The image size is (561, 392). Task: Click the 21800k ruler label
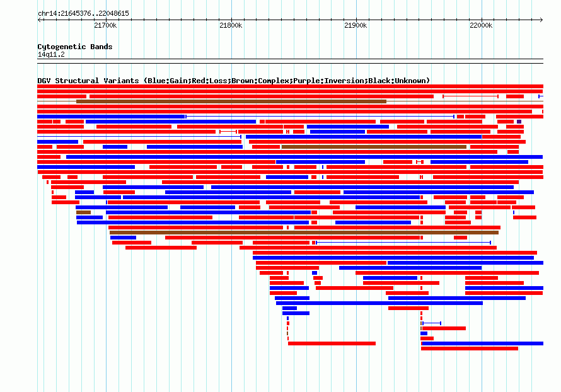click(x=231, y=25)
